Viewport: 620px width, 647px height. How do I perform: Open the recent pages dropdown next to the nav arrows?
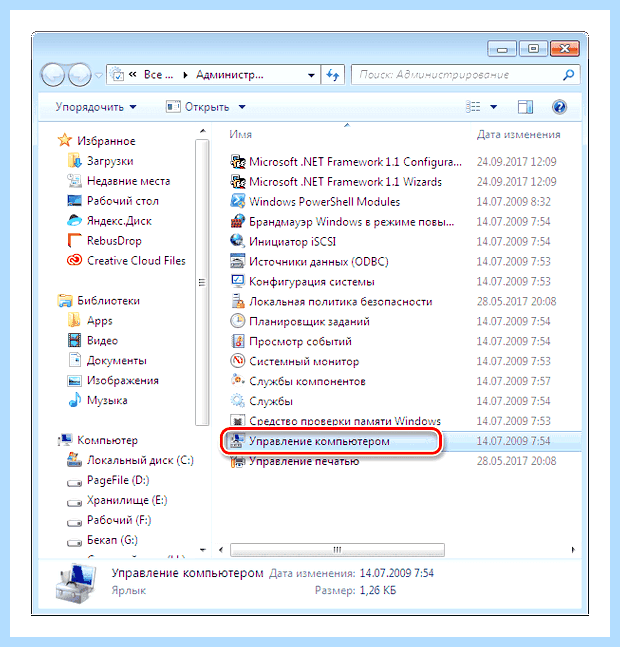98,76
